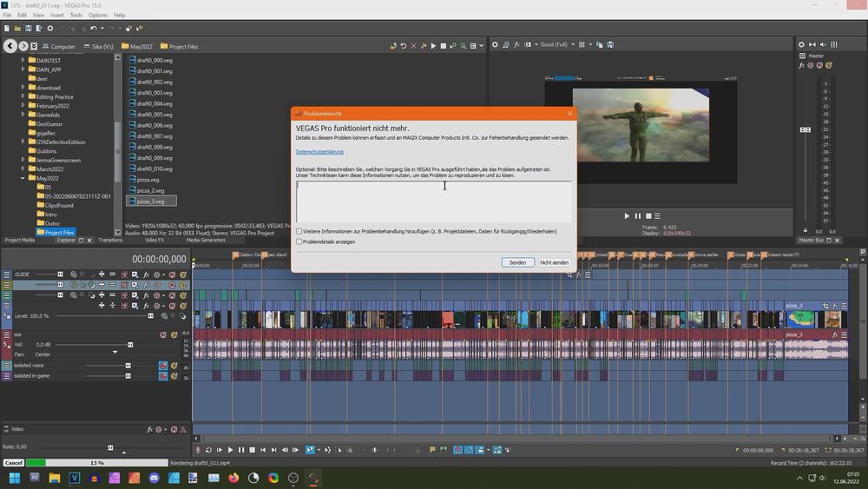
Task: Solo the GUIDE video track
Action: pyautogui.click(x=182, y=274)
